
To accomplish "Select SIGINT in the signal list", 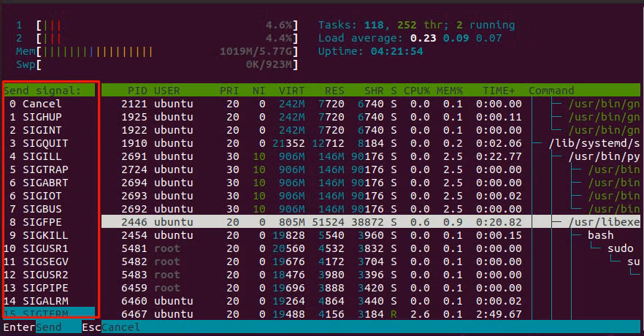I will click(x=50, y=130).
